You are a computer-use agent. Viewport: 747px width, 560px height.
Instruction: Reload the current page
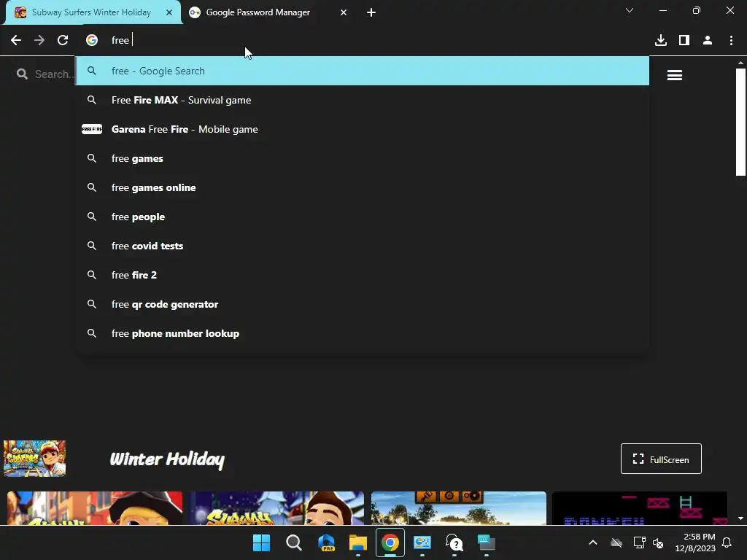coord(63,41)
